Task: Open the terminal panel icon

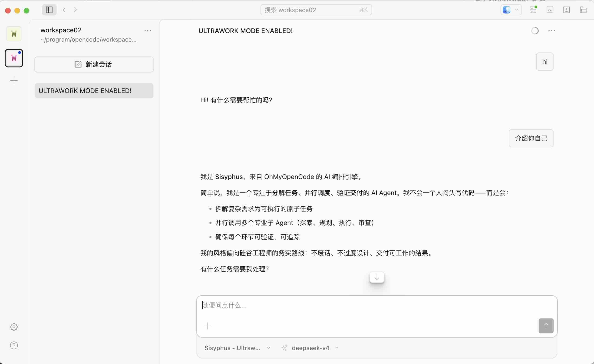Action: click(x=550, y=10)
